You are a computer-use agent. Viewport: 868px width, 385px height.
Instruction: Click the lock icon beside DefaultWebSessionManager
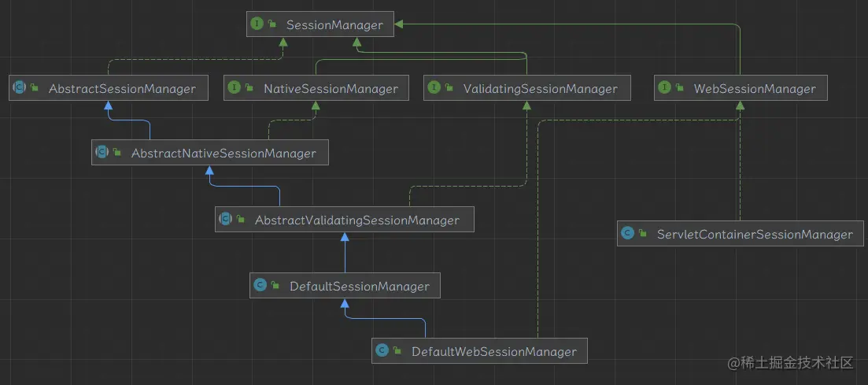pos(397,350)
